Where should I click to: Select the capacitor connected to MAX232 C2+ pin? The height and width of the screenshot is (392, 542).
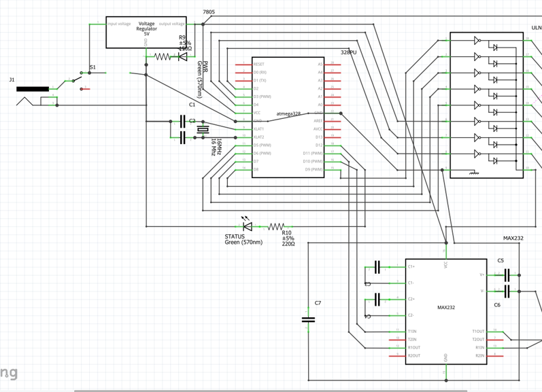point(377,299)
